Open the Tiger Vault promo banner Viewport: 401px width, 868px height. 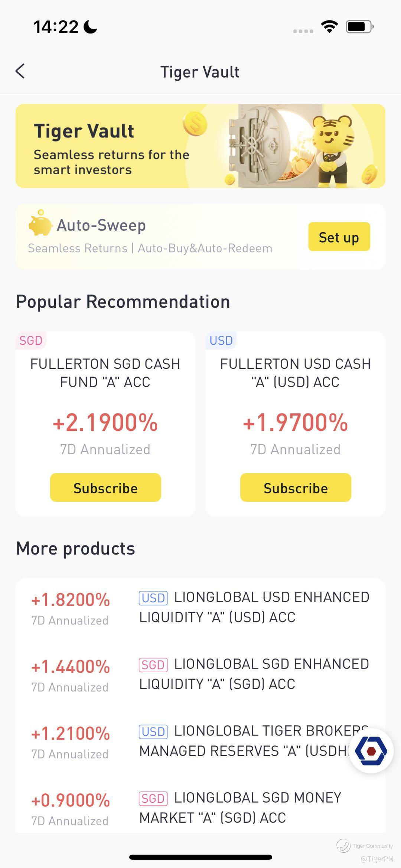click(200, 146)
